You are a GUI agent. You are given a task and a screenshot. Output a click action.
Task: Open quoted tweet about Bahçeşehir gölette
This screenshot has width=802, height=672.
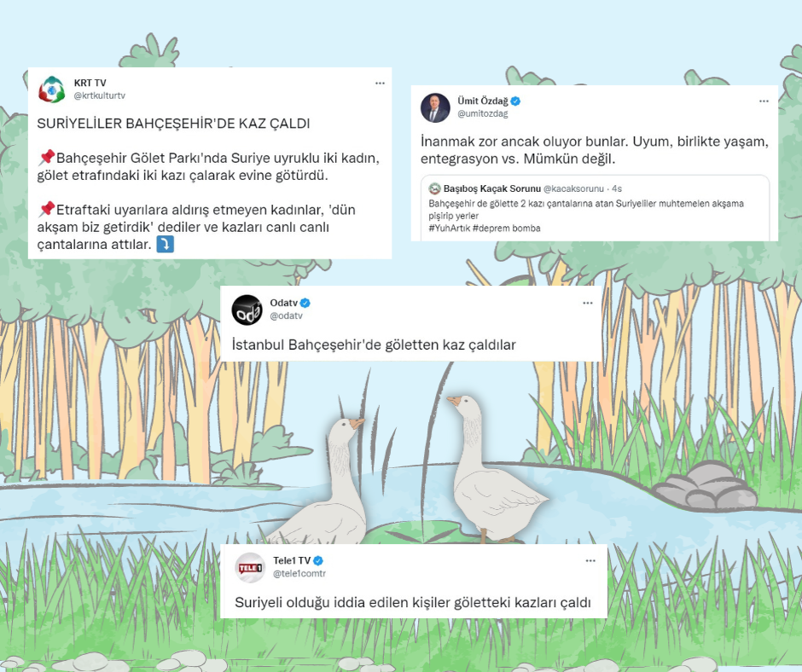pyautogui.click(x=596, y=208)
